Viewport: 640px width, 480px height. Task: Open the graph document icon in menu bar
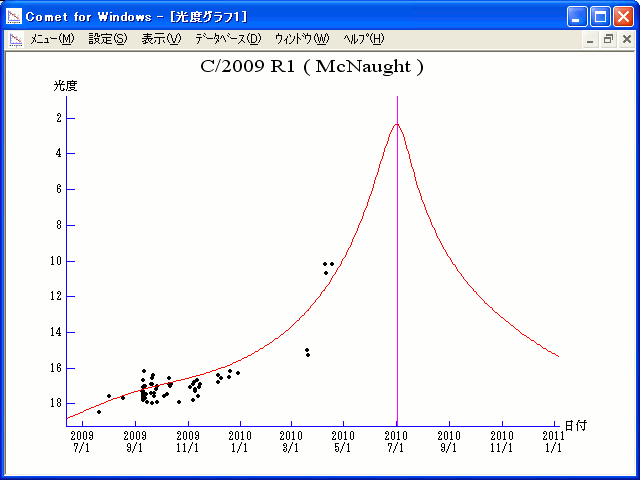click(16, 39)
